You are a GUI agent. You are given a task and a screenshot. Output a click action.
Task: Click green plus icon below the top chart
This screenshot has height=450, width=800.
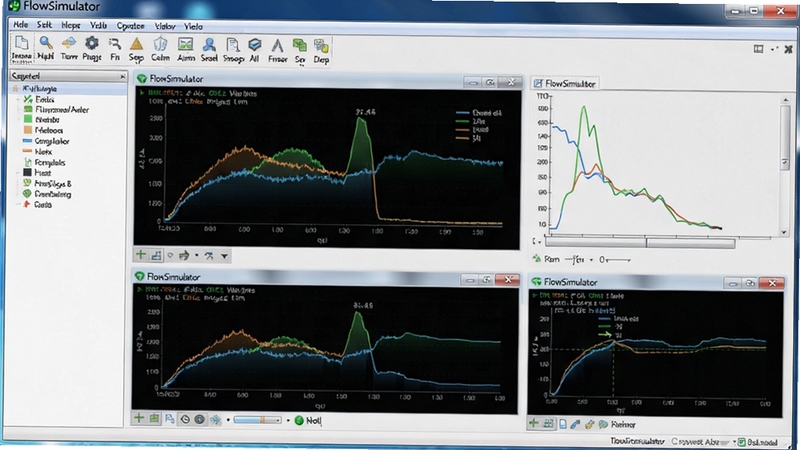click(141, 255)
